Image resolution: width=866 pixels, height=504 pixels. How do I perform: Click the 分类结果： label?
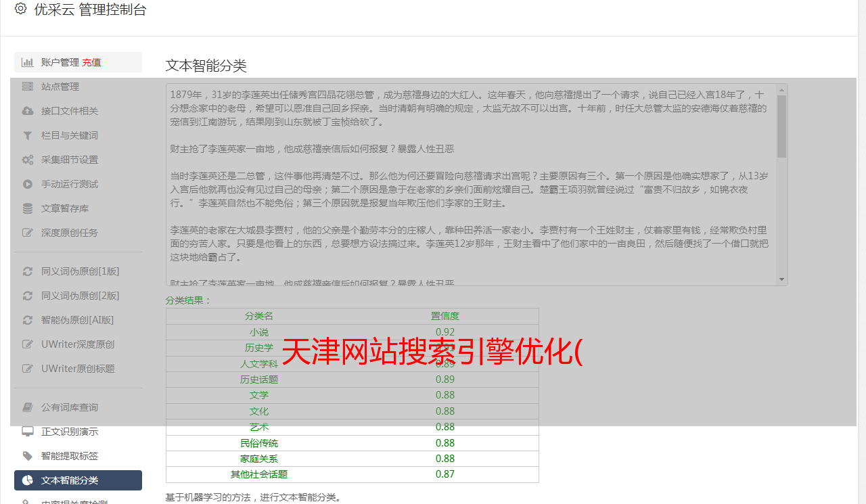click(x=189, y=300)
